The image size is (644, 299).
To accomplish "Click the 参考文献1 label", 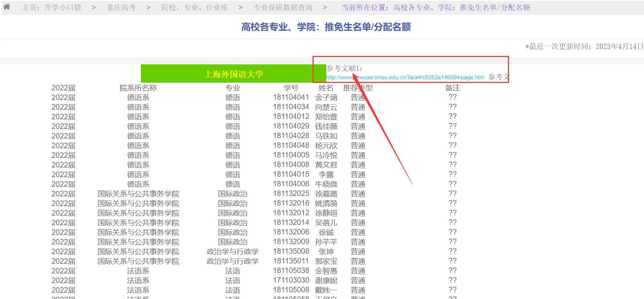I will click(x=344, y=68).
